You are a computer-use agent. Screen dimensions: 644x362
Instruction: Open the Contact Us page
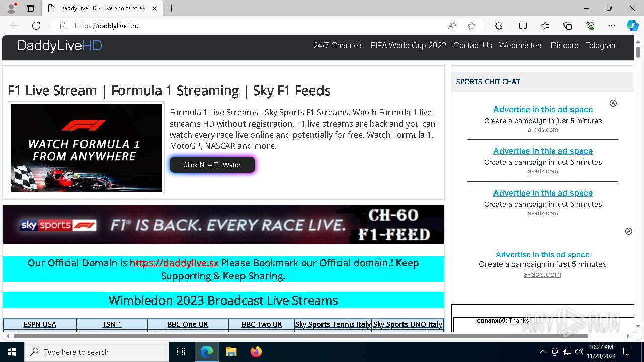[x=472, y=45]
